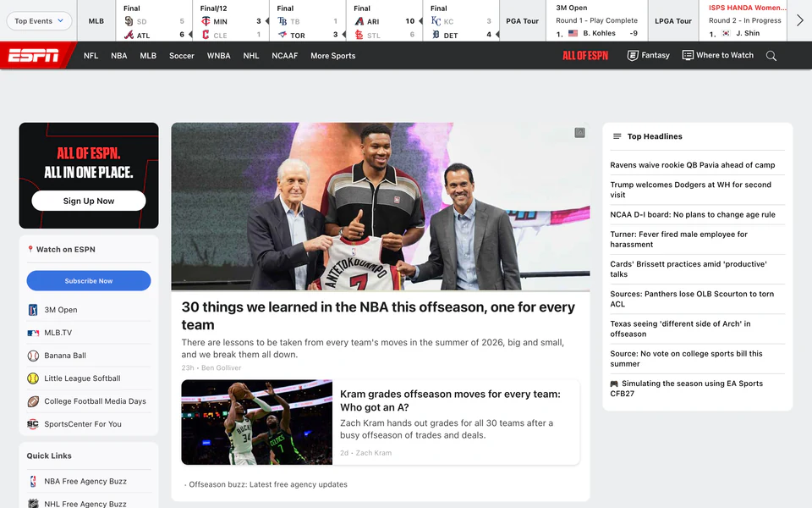This screenshot has width=812, height=508.
Task: Click the hero image expand icon
Action: click(x=579, y=133)
